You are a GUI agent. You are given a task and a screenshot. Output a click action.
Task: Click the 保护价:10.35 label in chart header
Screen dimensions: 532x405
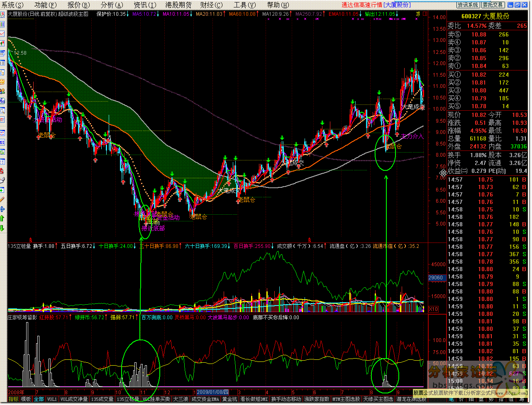click(112, 14)
